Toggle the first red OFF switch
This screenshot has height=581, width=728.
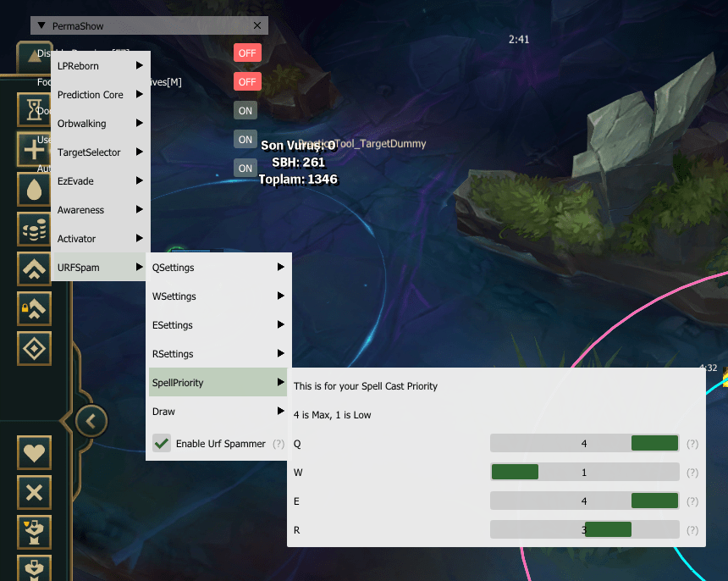pyautogui.click(x=247, y=53)
